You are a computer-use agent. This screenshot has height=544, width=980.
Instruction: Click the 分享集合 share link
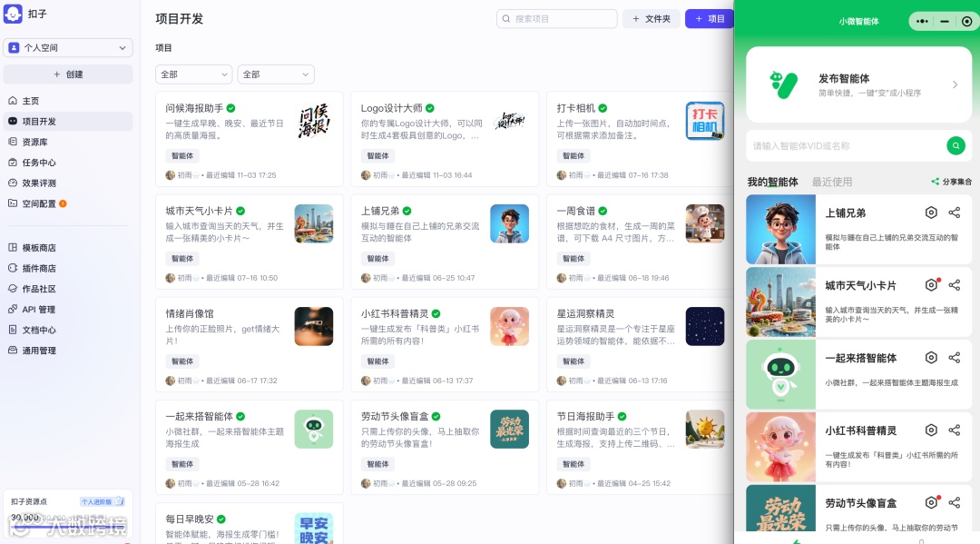(x=951, y=182)
